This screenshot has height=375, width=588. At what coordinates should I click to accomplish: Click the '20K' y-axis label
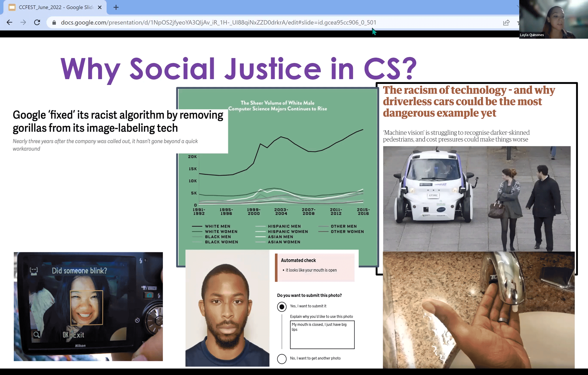[192, 157]
